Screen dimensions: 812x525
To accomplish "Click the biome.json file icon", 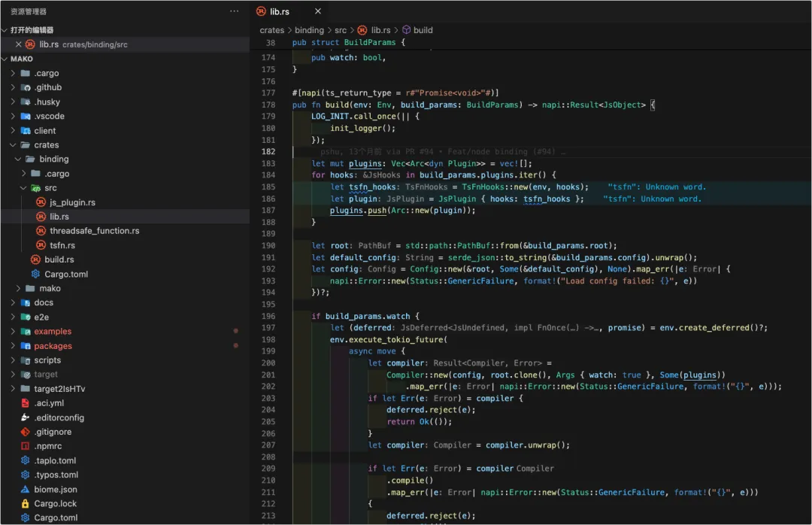I will click(x=25, y=489).
